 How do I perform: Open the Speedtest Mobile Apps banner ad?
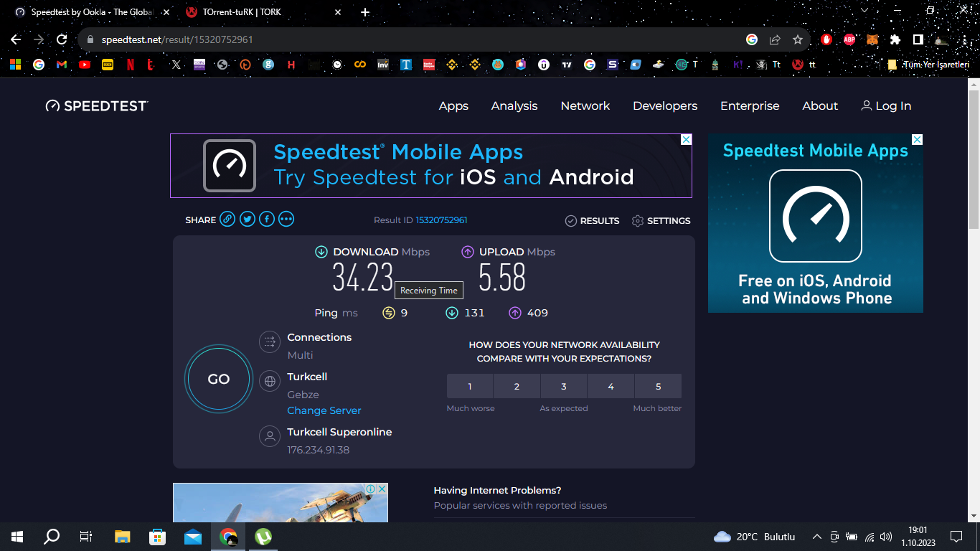click(431, 166)
